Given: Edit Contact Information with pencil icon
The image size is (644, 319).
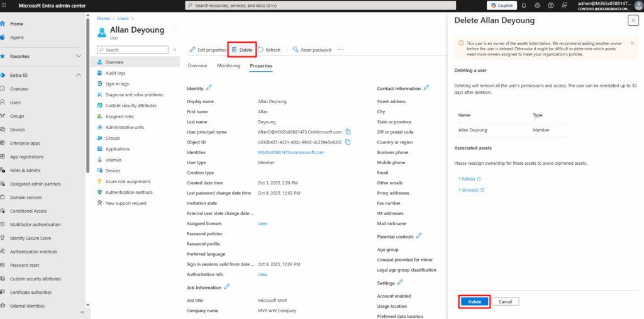Looking at the screenshot, I should [x=426, y=88].
